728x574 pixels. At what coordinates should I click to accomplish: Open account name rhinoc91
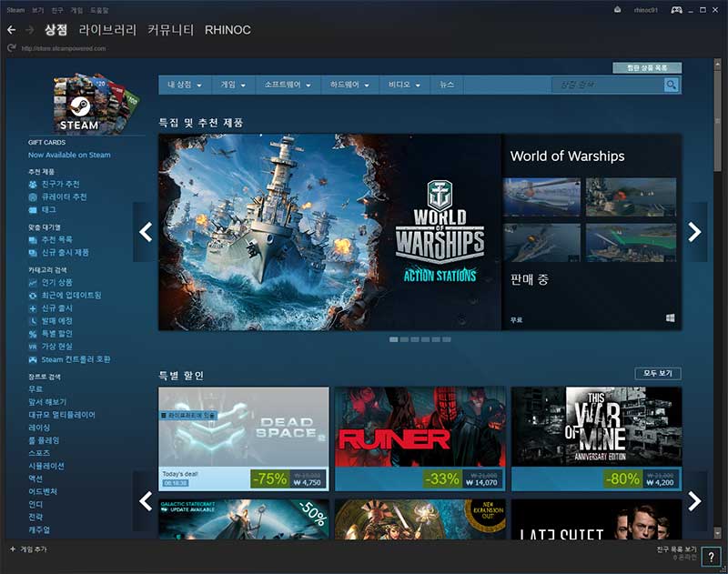pyautogui.click(x=646, y=10)
